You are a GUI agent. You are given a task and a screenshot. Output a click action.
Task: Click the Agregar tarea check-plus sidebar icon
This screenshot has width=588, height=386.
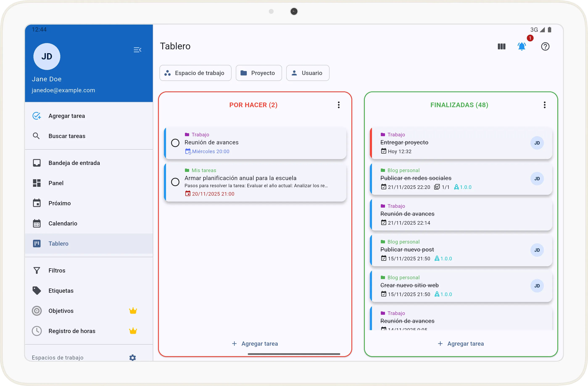(37, 116)
